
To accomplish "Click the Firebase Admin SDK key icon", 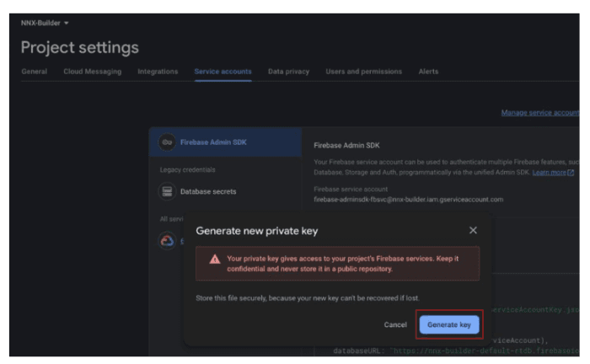I will coord(167,142).
